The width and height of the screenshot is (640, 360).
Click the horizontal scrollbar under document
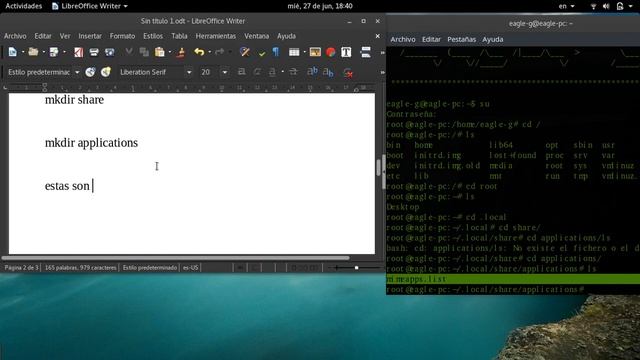176,258
